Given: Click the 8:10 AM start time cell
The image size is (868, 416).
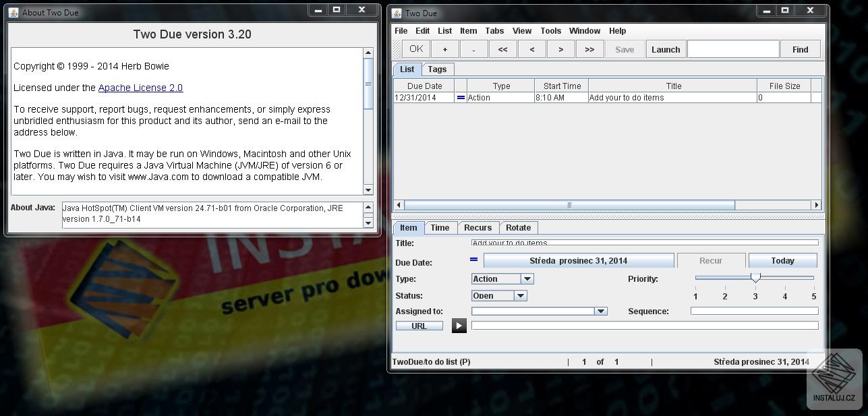Looking at the screenshot, I should [561, 98].
